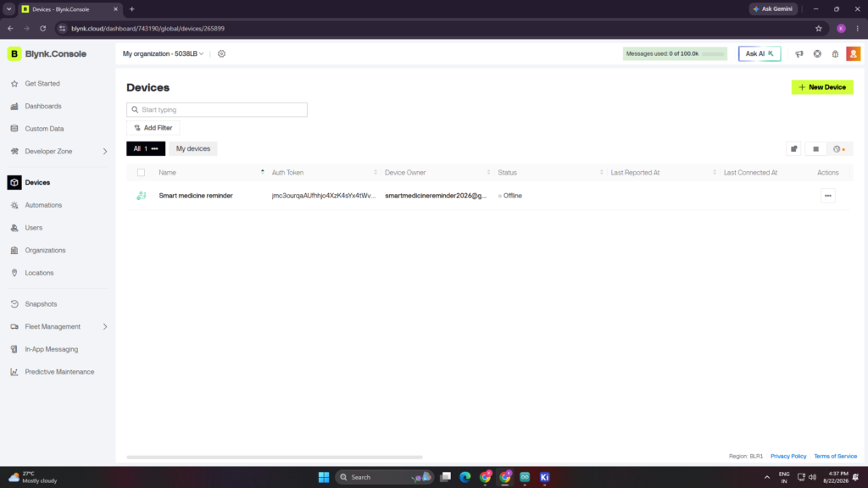Click the Predictive Maintenance chart icon
This screenshot has width=868, height=488.
tap(14, 373)
